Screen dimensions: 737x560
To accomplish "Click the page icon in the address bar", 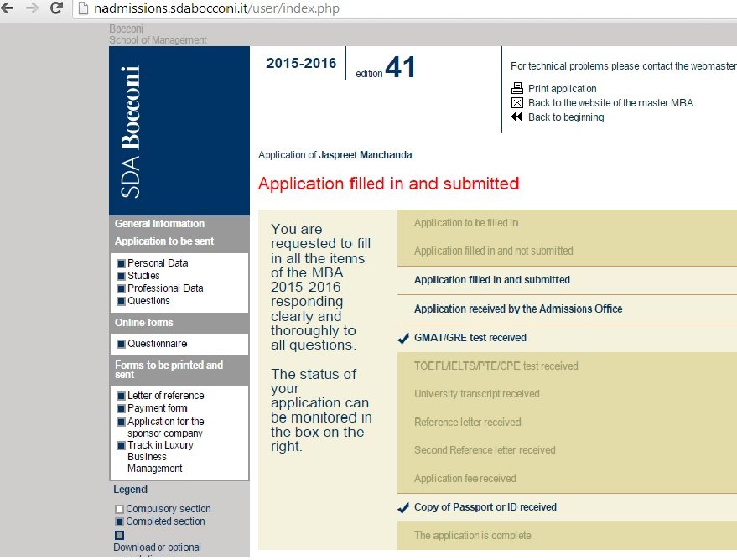I will [x=83, y=8].
